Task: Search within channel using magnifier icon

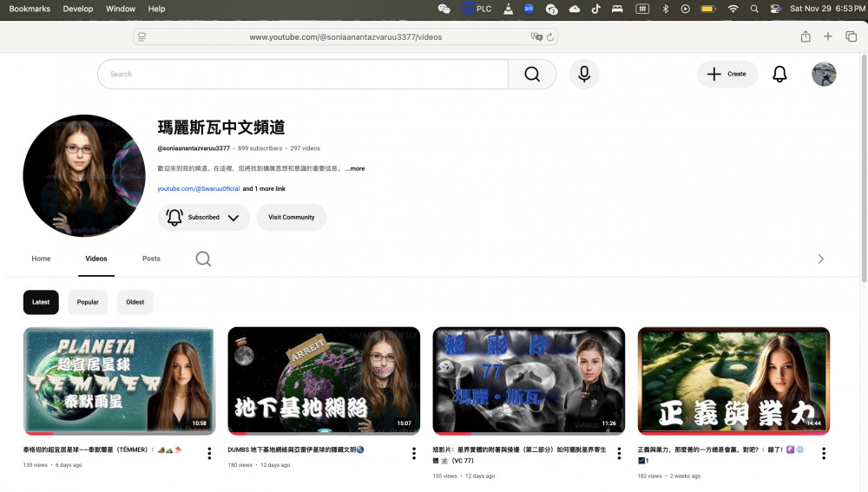Action: (x=203, y=259)
